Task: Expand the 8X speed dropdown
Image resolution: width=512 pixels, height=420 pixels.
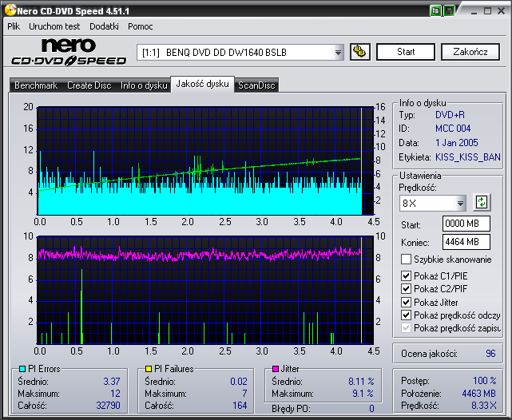Action: (x=460, y=204)
